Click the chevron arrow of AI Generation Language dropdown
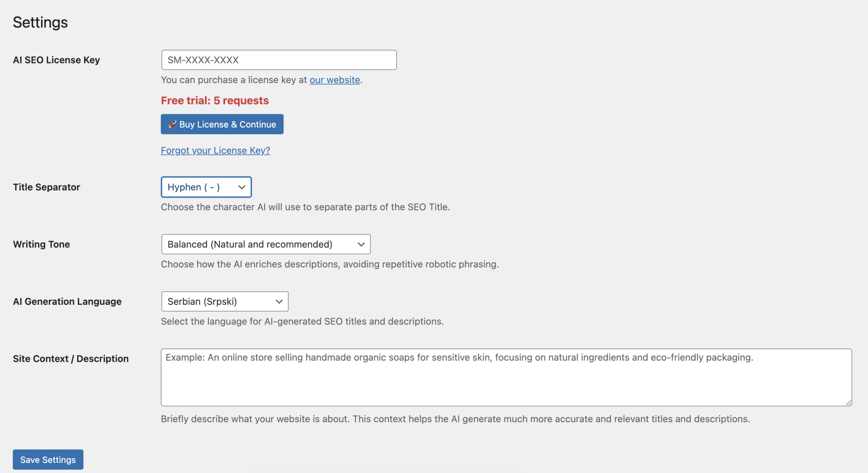This screenshot has width=868, height=473. click(x=279, y=302)
